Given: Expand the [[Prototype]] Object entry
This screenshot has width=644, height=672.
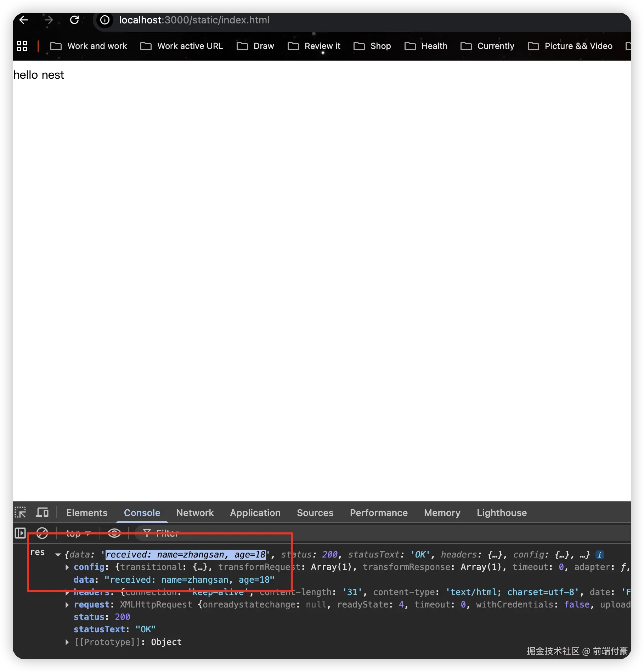Looking at the screenshot, I should pyautogui.click(x=67, y=642).
